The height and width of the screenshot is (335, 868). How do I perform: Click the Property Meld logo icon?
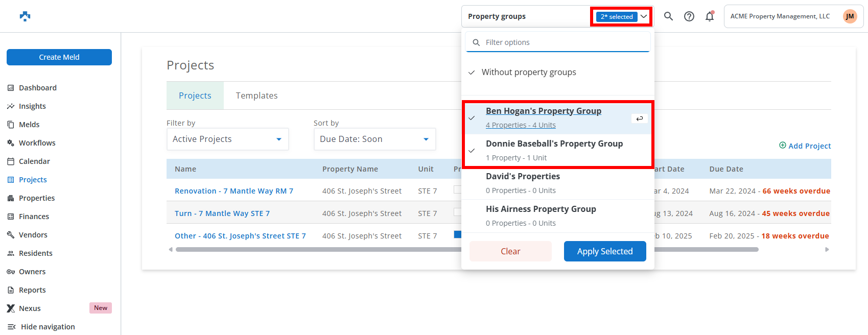25,16
